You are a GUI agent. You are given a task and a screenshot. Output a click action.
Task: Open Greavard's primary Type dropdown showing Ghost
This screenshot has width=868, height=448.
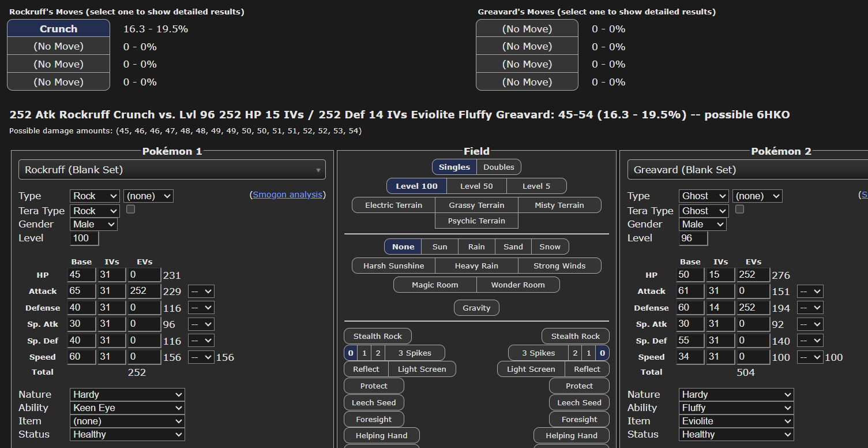[x=704, y=196]
